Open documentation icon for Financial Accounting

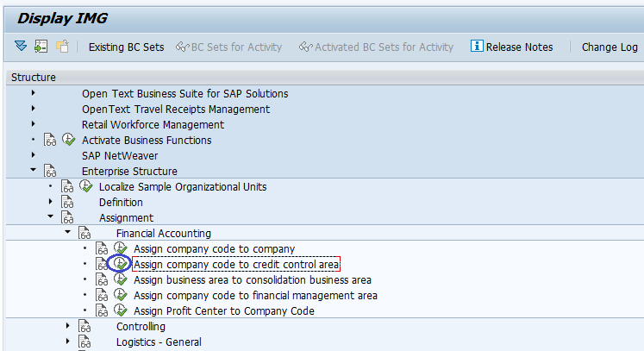pyautogui.click(x=84, y=234)
